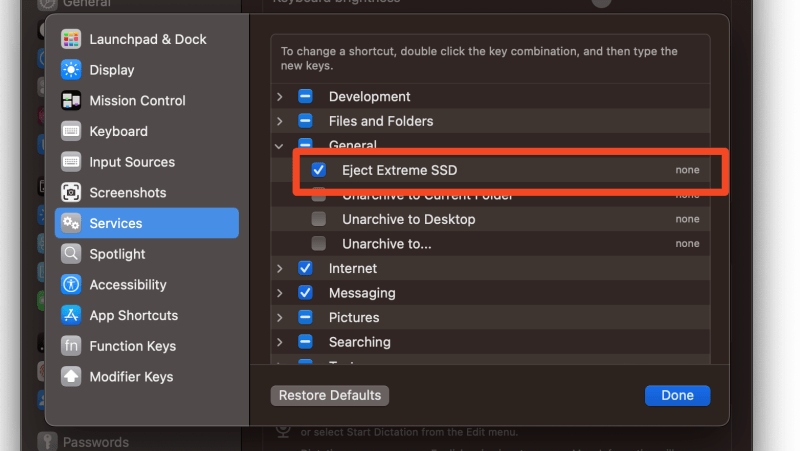Click the Messaging group label

click(x=362, y=293)
